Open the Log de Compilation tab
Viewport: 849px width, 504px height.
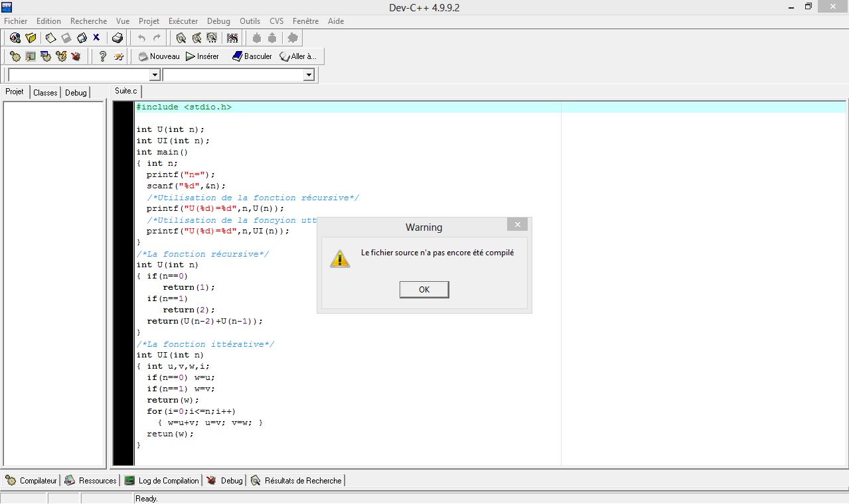(x=161, y=480)
